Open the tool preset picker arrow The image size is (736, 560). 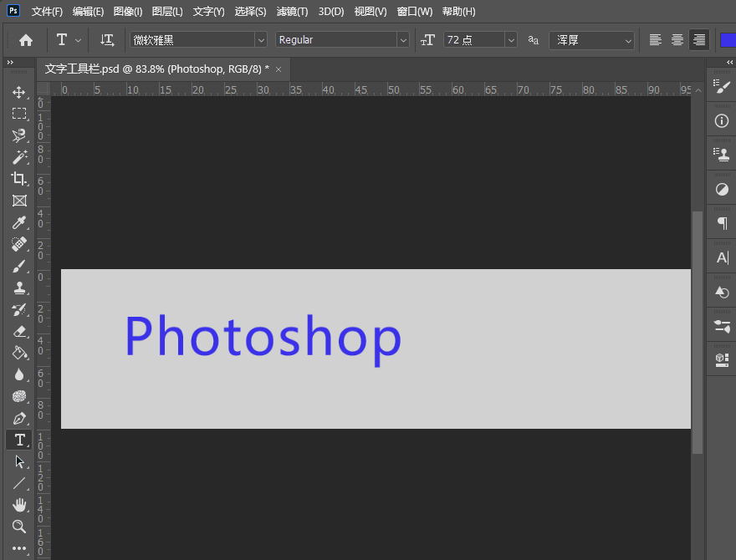click(79, 40)
